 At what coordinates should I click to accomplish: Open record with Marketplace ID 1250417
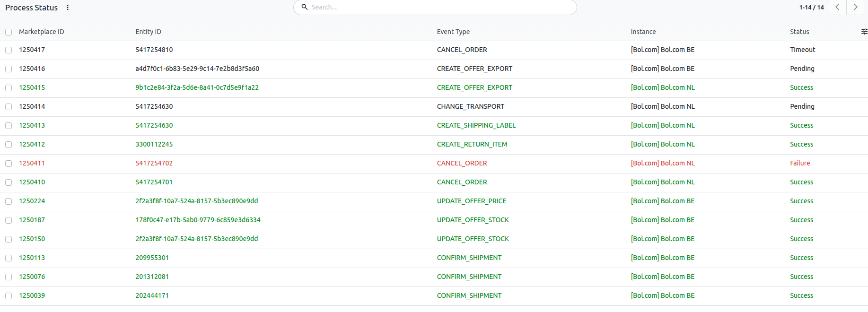click(32, 50)
